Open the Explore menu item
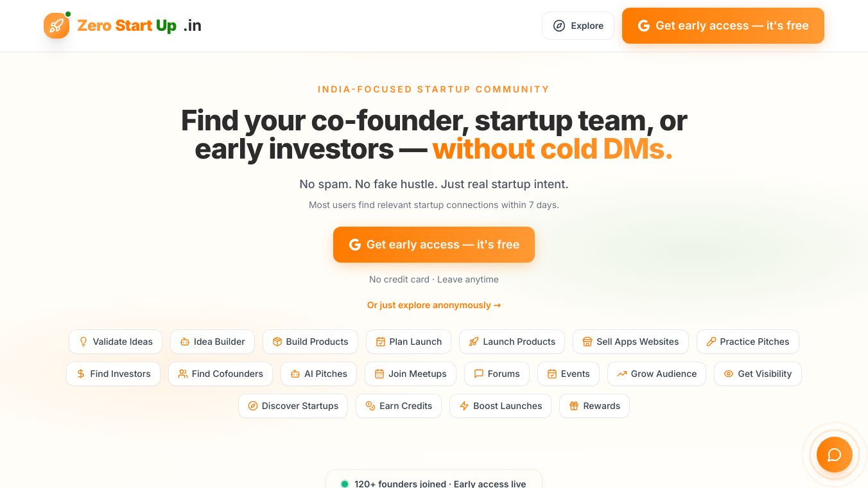This screenshot has width=868, height=488. [x=587, y=26]
